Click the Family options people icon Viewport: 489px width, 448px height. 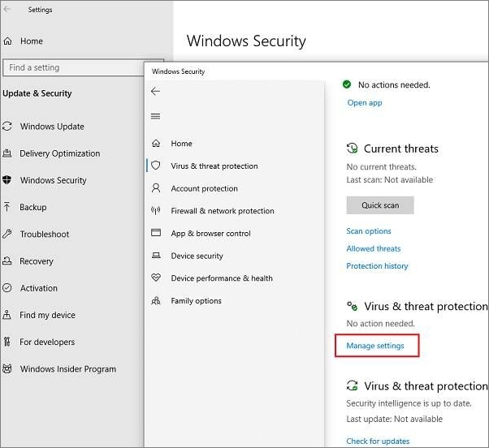pyautogui.click(x=156, y=300)
